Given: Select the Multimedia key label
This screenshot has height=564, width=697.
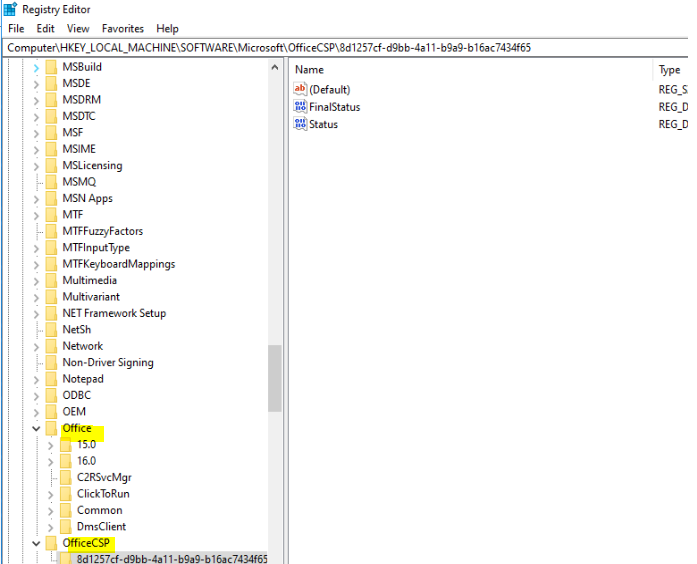Looking at the screenshot, I should (x=89, y=281).
